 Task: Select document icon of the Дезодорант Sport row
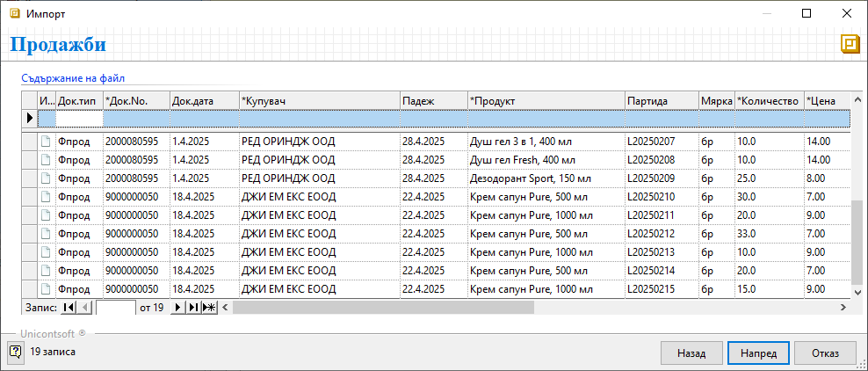(45, 178)
